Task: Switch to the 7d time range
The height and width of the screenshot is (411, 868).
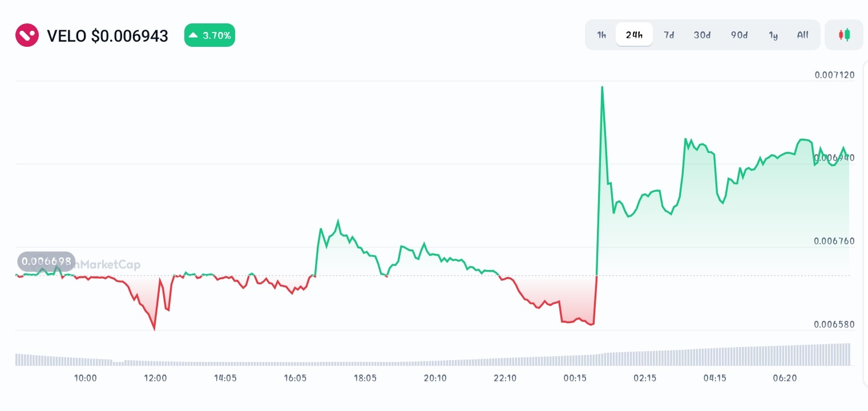Action: coord(669,35)
